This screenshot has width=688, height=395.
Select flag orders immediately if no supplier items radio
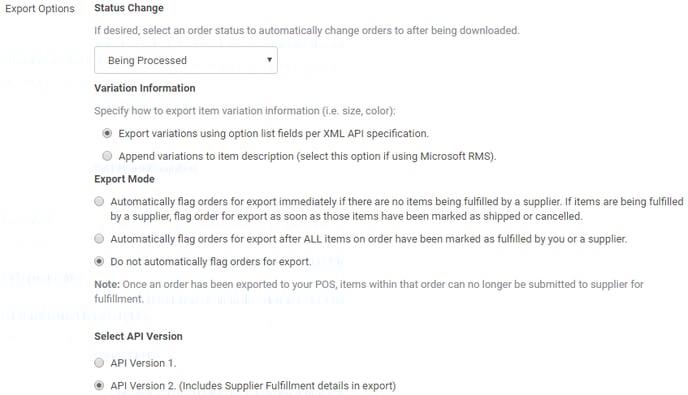pos(99,201)
